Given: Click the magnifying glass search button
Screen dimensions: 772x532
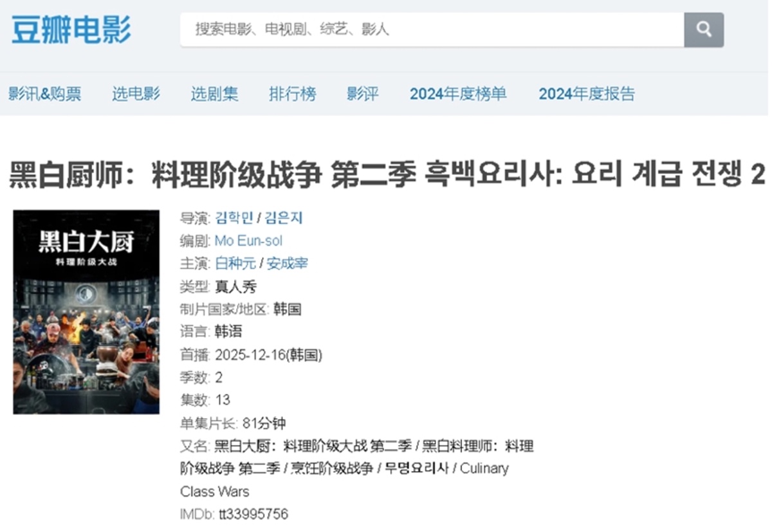Looking at the screenshot, I should [704, 30].
